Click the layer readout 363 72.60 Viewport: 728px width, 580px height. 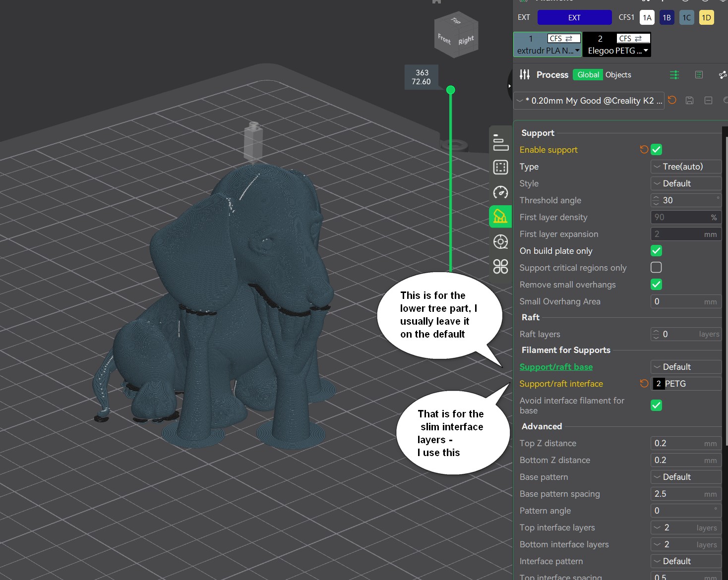point(422,77)
